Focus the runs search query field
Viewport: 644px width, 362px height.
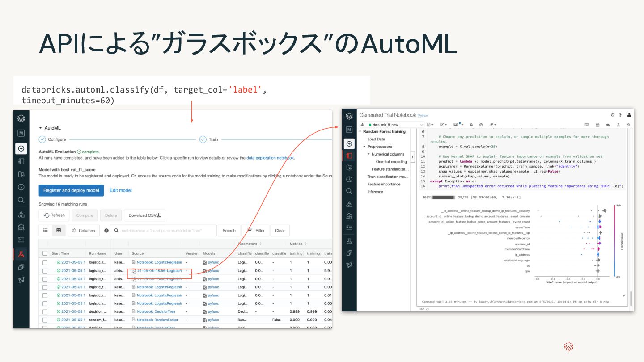163,231
